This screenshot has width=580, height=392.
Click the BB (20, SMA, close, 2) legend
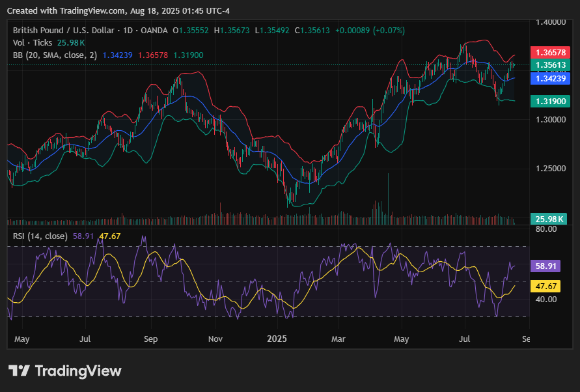pos(55,55)
